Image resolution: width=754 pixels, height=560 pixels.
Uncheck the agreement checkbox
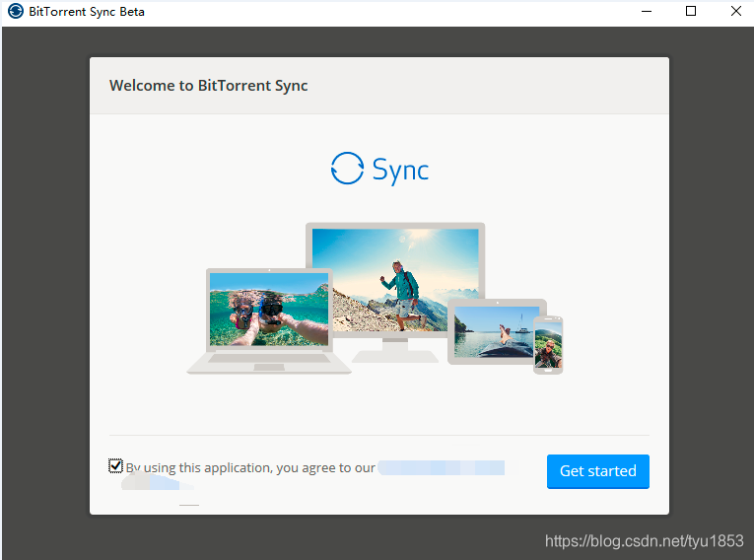(x=115, y=465)
